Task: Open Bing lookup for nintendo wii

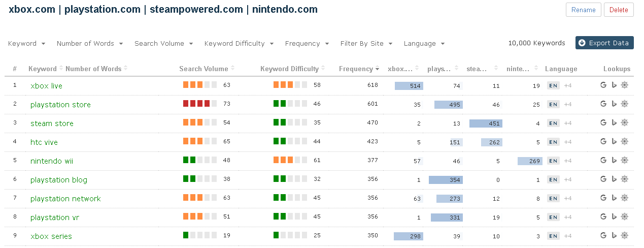Action: point(614,161)
